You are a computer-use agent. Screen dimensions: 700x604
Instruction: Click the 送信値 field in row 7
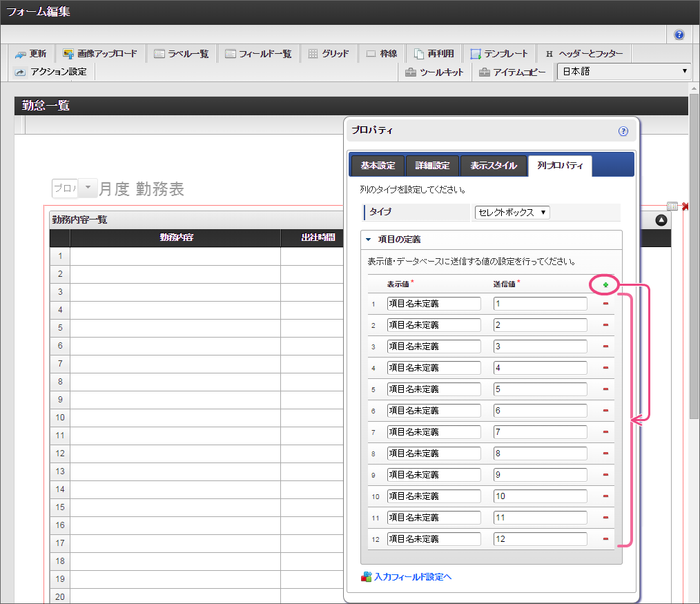coord(540,432)
